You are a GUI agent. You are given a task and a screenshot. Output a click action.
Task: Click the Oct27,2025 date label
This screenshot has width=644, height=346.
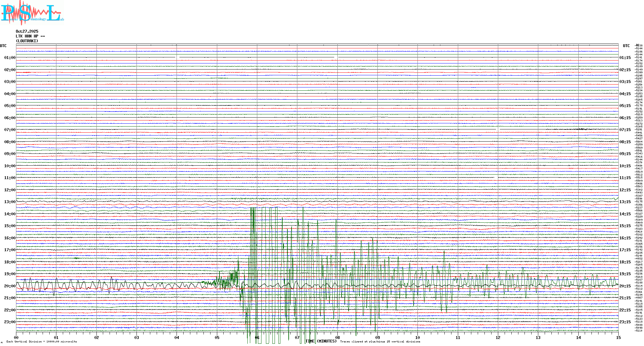point(27,31)
